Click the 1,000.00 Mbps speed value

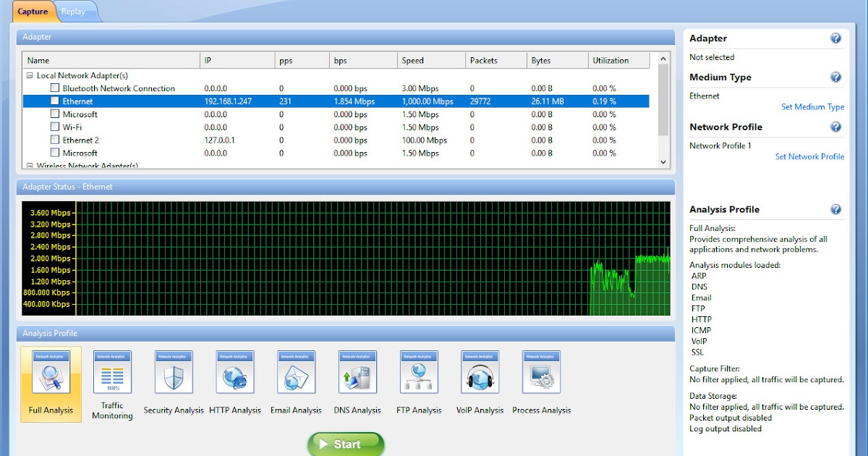tap(427, 101)
